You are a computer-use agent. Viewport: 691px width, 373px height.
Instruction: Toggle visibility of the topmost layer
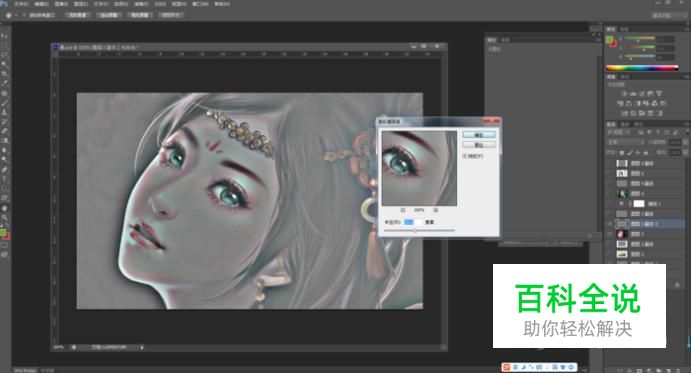pos(610,163)
